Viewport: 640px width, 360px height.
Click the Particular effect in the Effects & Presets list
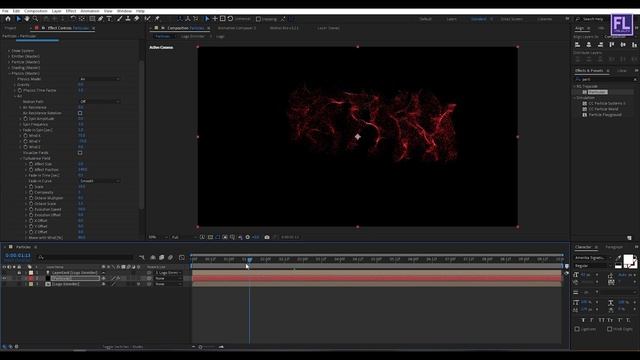tap(598, 92)
